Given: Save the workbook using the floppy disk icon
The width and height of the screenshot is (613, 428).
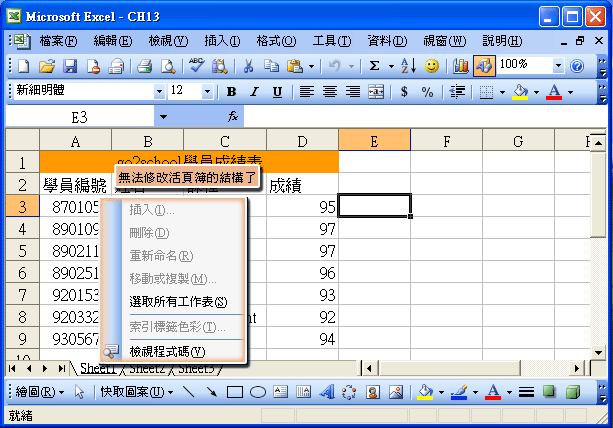Looking at the screenshot, I should coord(70,66).
